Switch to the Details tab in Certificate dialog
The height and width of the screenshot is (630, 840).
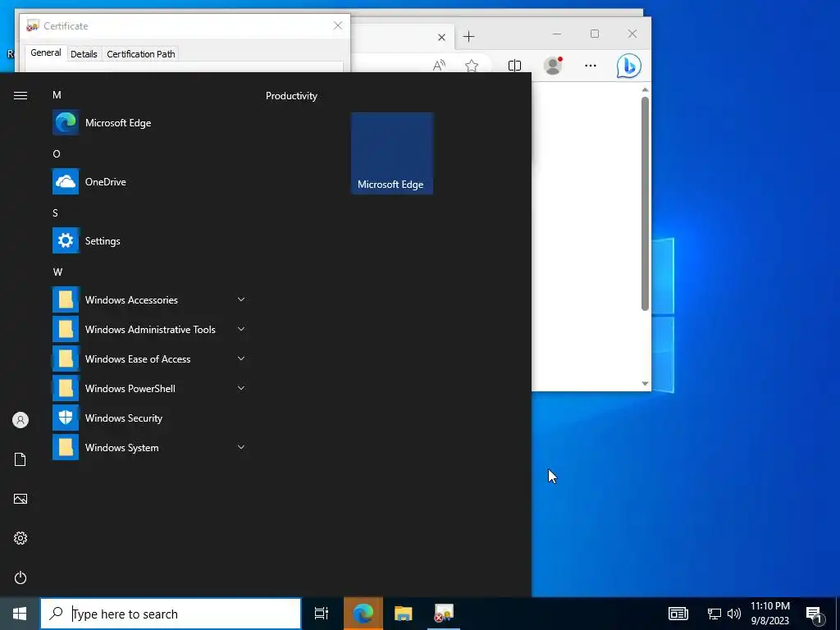(84, 53)
